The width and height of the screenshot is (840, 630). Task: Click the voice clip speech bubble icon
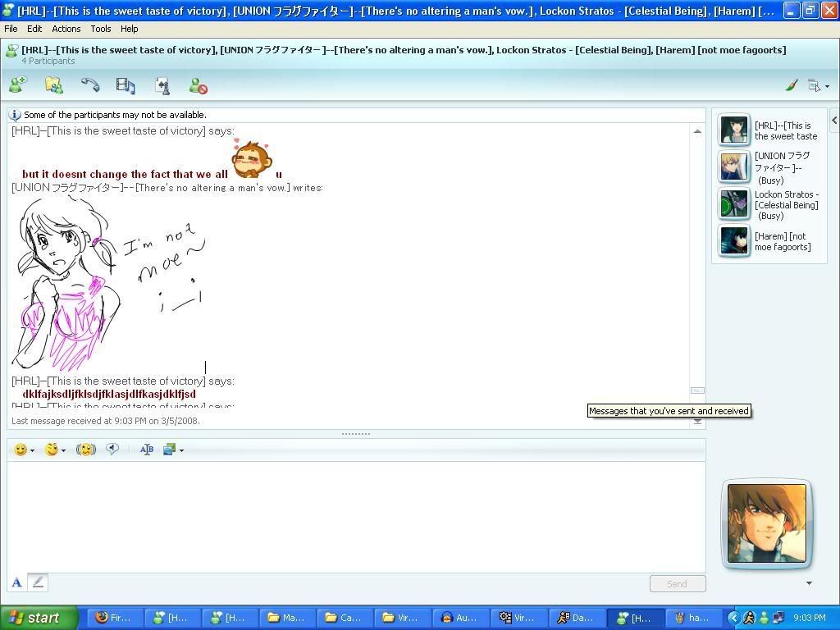[x=112, y=450]
